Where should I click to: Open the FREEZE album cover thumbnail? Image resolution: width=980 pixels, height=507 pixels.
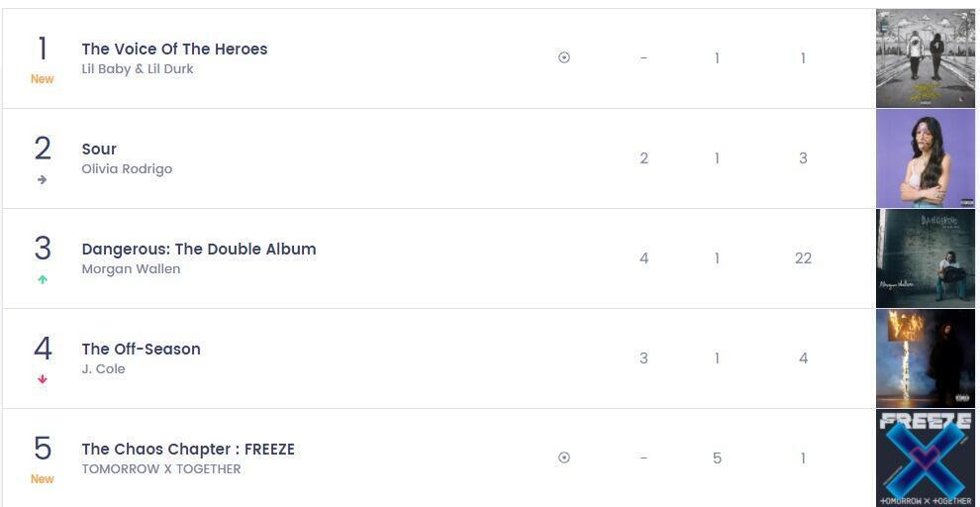tap(925, 457)
